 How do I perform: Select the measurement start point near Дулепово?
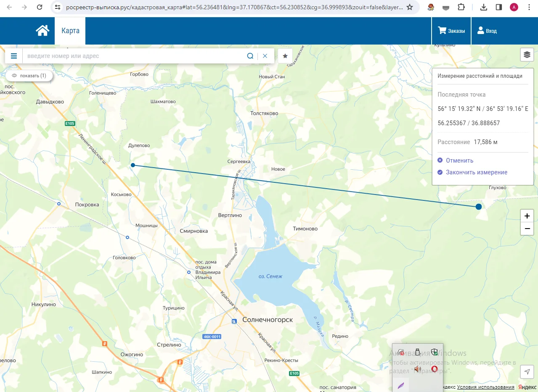coord(133,165)
